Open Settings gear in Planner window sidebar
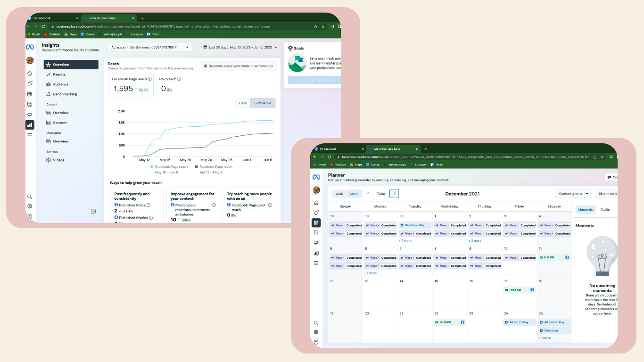 (316, 332)
